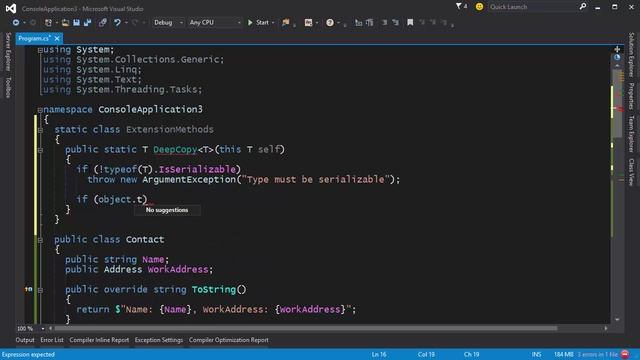Open the Output panel tab

coord(25,340)
